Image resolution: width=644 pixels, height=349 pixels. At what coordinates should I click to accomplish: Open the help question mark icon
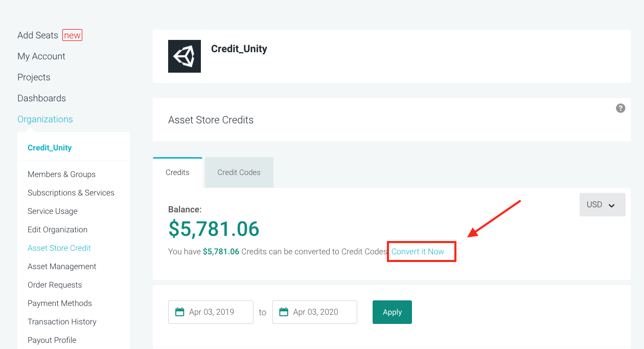click(x=620, y=108)
